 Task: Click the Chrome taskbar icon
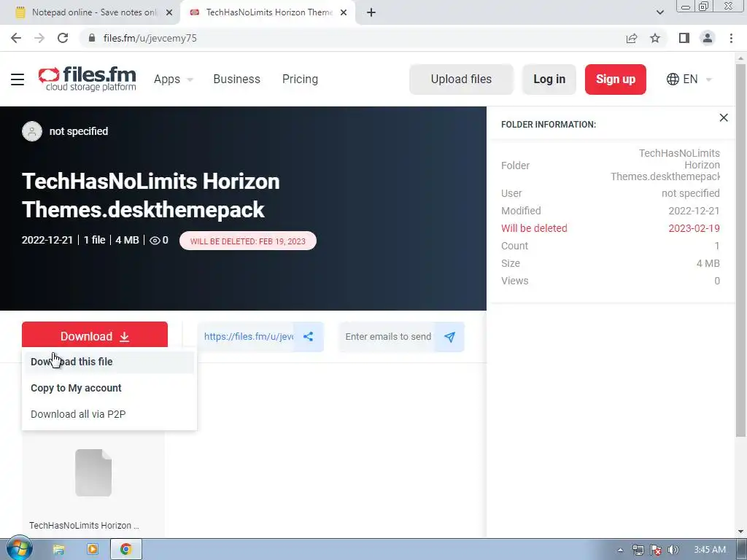coord(125,550)
